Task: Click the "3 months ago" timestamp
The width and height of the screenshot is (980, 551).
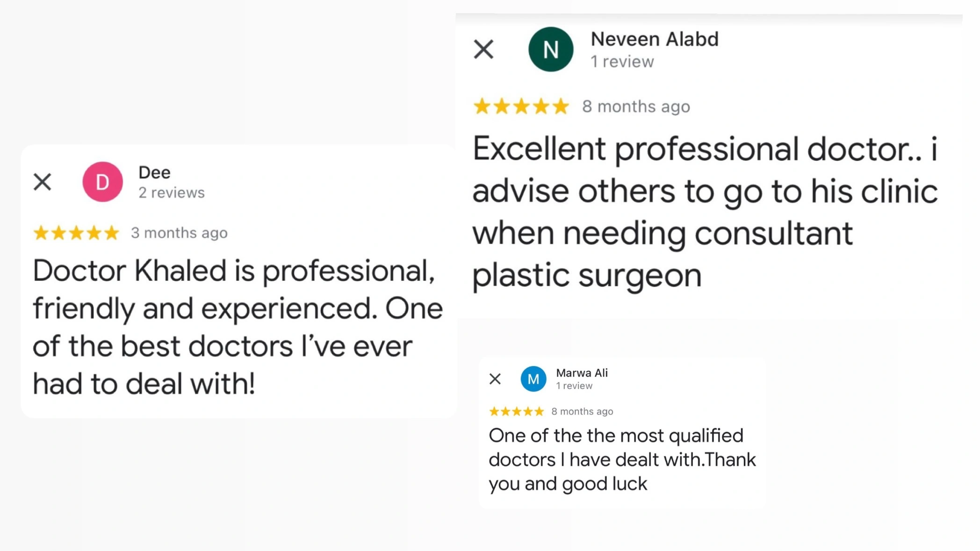Action: (x=179, y=233)
